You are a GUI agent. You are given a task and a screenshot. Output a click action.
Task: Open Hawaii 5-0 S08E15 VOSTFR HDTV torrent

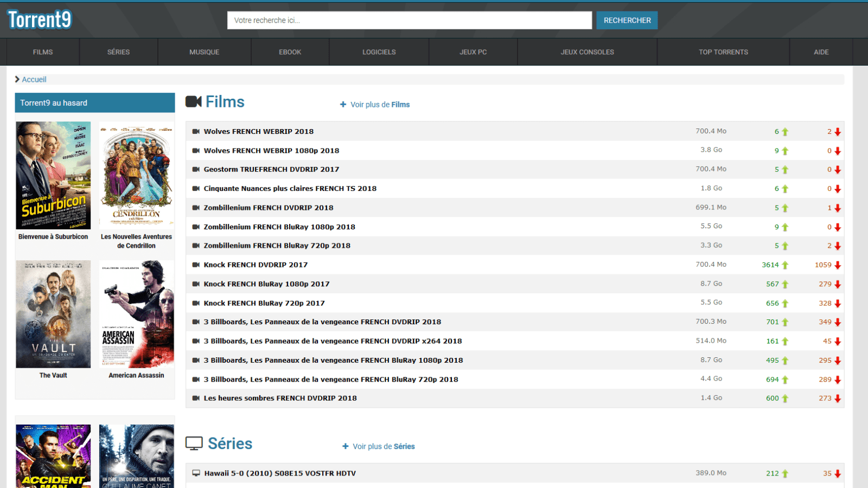coord(280,473)
